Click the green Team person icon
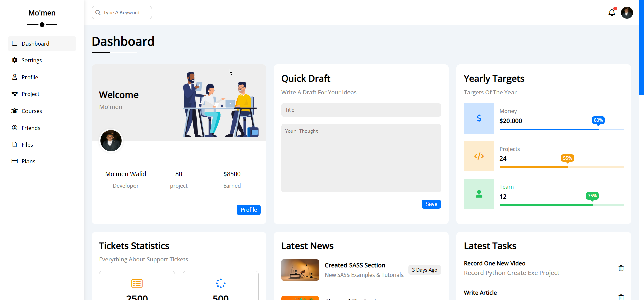The image size is (644, 300). point(479,194)
